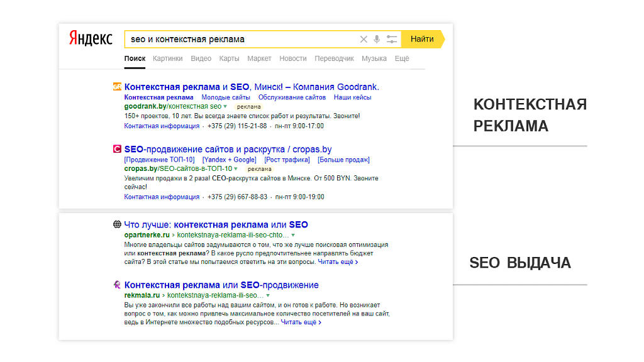Open the search settings sliders icon
The image size is (644, 362).
392,40
